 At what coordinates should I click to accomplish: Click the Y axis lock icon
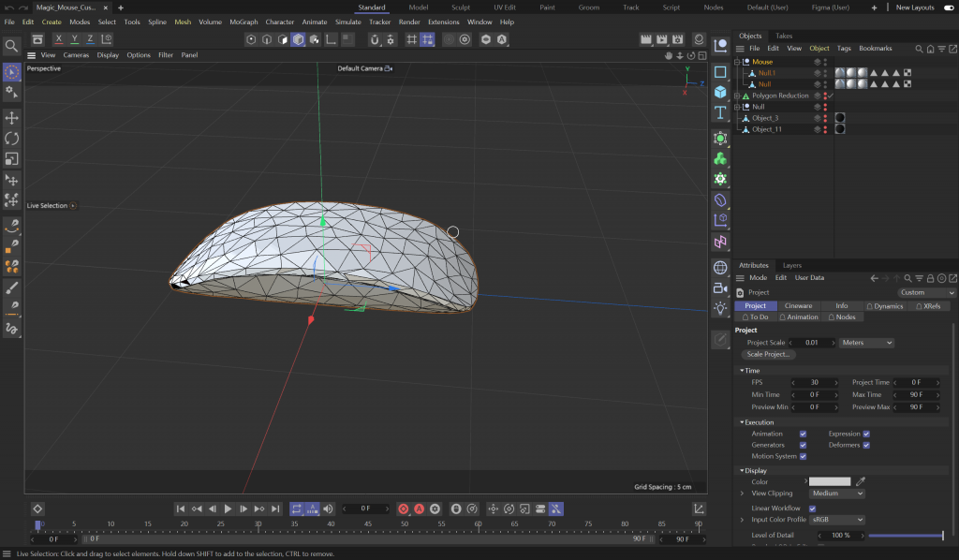pos(75,39)
